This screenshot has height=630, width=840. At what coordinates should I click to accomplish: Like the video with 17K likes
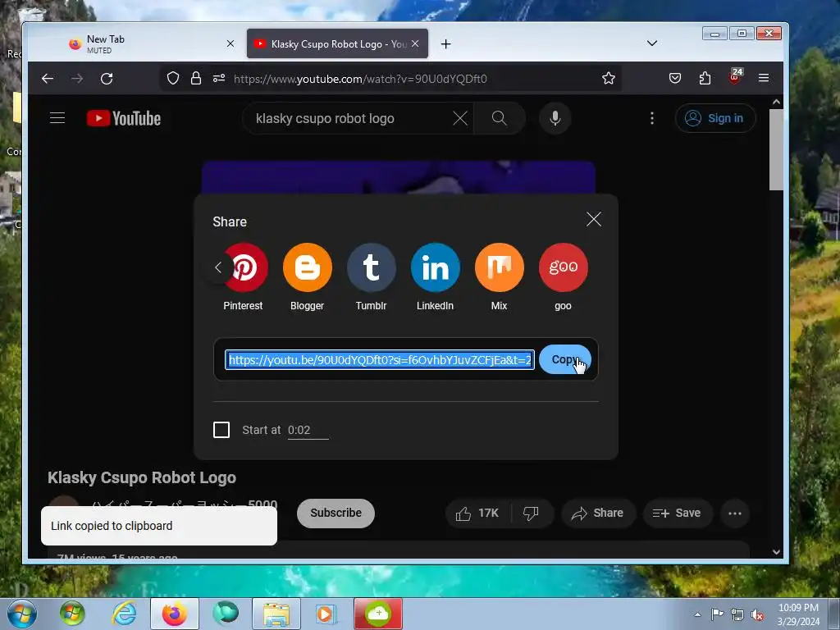click(x=477, y=514)
